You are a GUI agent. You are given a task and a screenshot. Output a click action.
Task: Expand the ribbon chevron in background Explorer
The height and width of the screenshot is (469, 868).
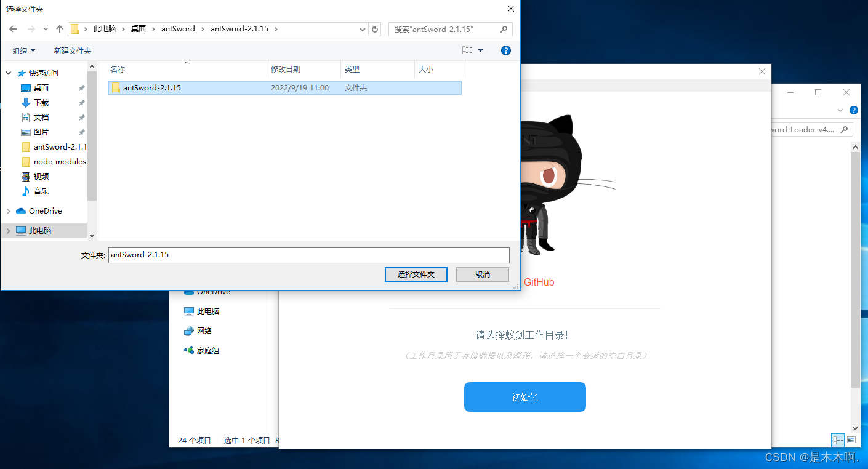tap(841, 110)
